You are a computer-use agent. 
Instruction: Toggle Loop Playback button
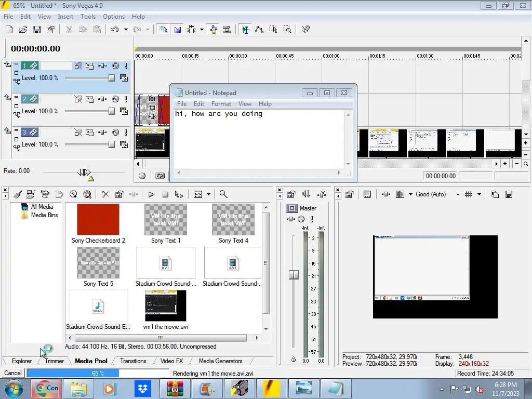160,176
